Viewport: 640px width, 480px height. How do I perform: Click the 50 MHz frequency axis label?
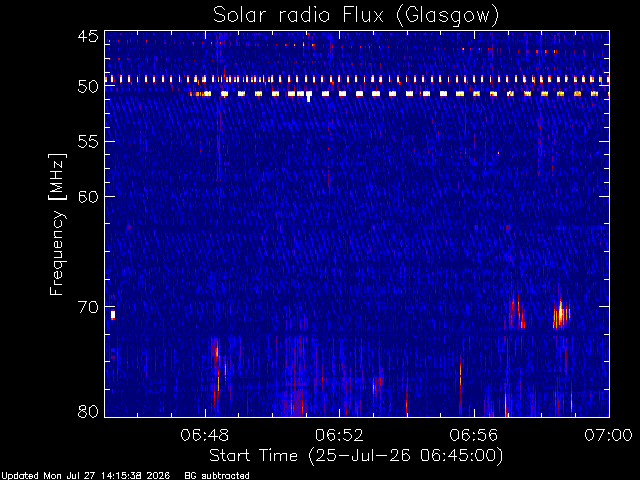coord(88,87)
